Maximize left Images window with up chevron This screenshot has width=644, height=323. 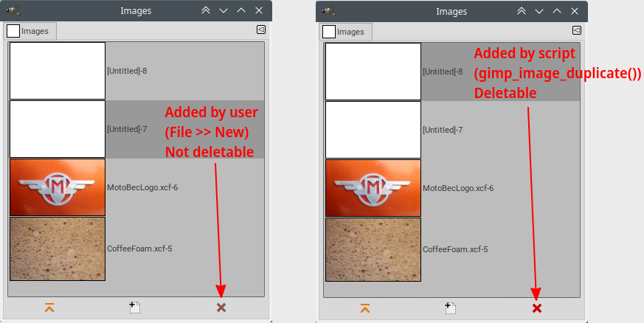click(241, 10)
